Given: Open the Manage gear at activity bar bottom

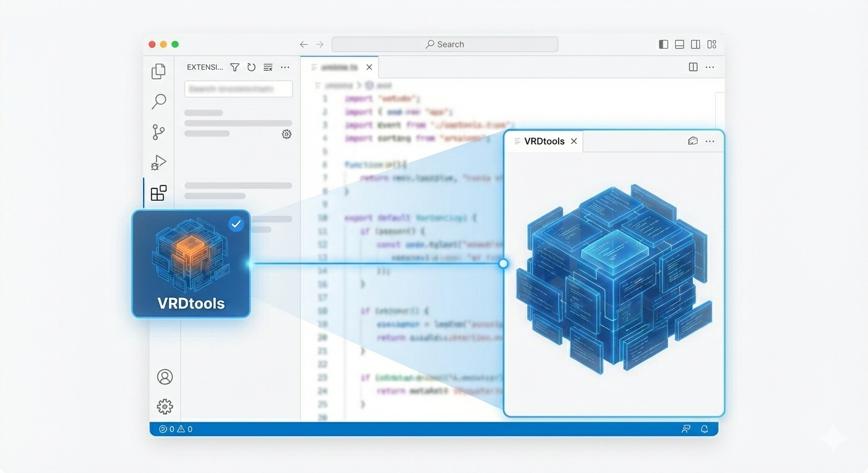Looking at the screenshot, I should pos(165,406).
